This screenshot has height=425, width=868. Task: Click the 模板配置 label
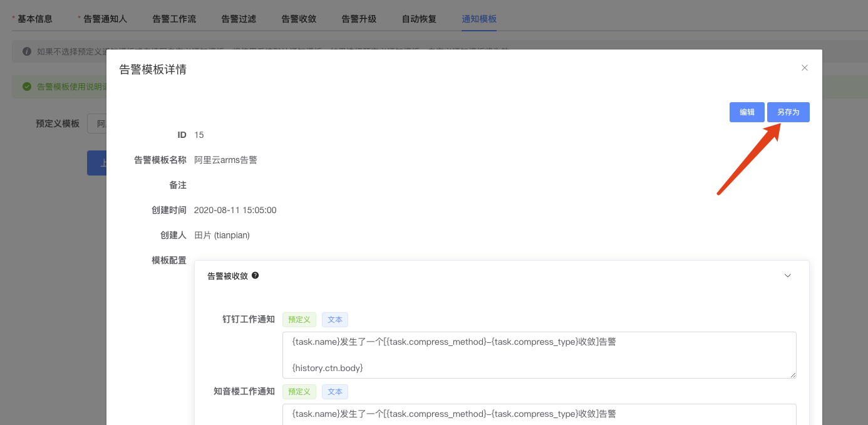coord(169,260)
